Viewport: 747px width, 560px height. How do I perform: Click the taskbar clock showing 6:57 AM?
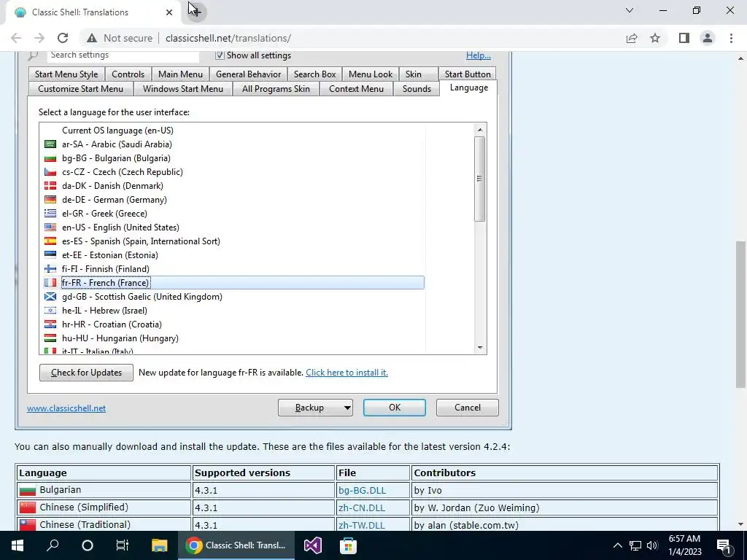[x=684, y=545]
